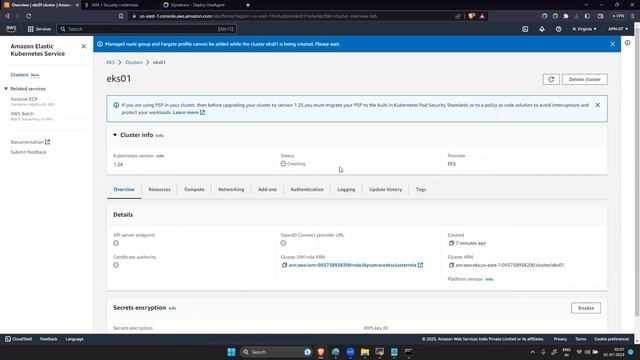This screenshot has height=360, width=640.
Task: Open AWS Batch related service
Action: pos(22,114)
